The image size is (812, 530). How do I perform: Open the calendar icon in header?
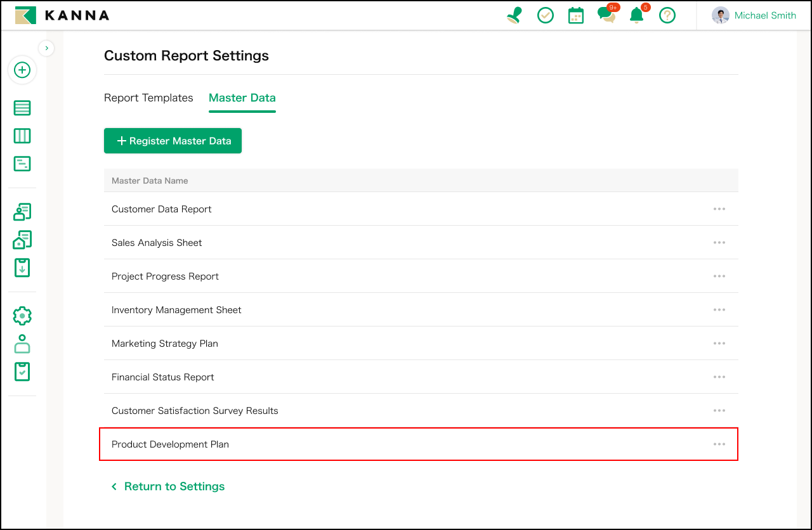point(575,15)
